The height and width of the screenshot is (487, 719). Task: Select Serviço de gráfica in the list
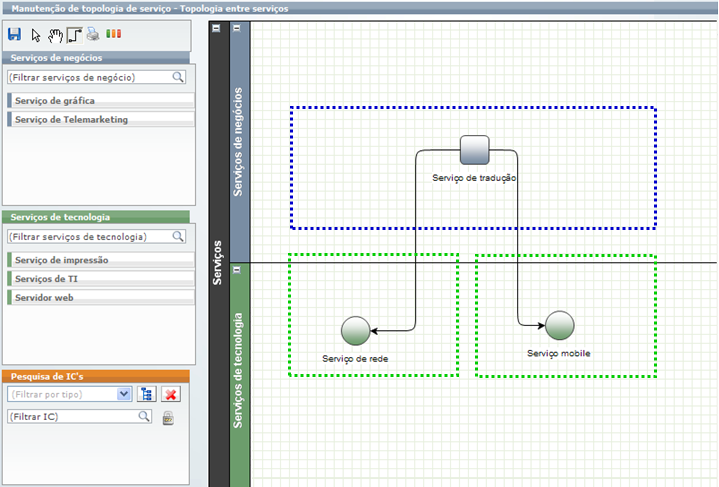pyautogui.click(x=101, y=100)
